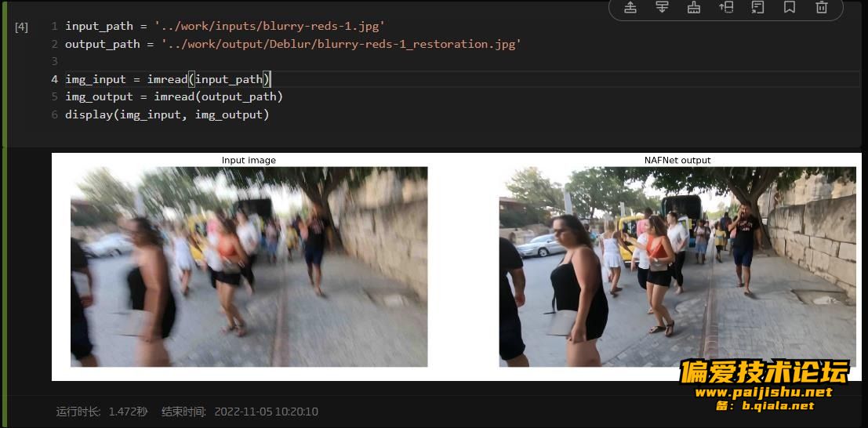Click the [4] execution count label
This screenshot has width=868, height=428.
pyautogui.click(x=22, y=27)
